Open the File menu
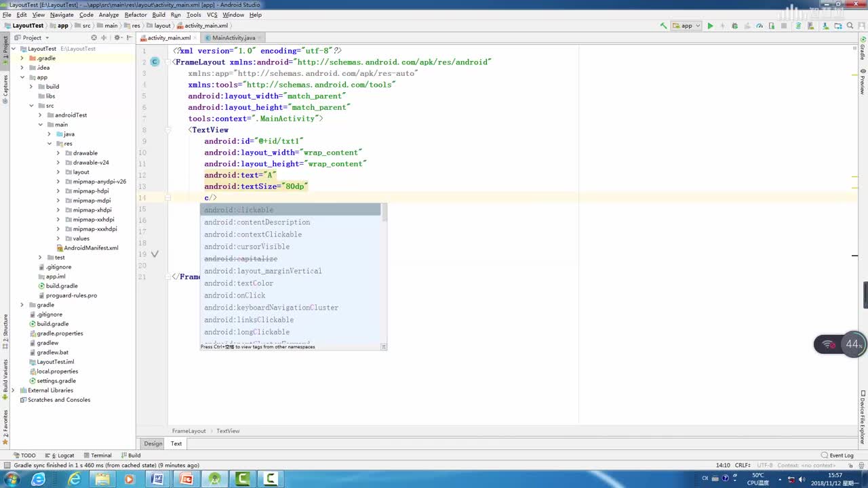The image size is (868, 488). point(7,14)
